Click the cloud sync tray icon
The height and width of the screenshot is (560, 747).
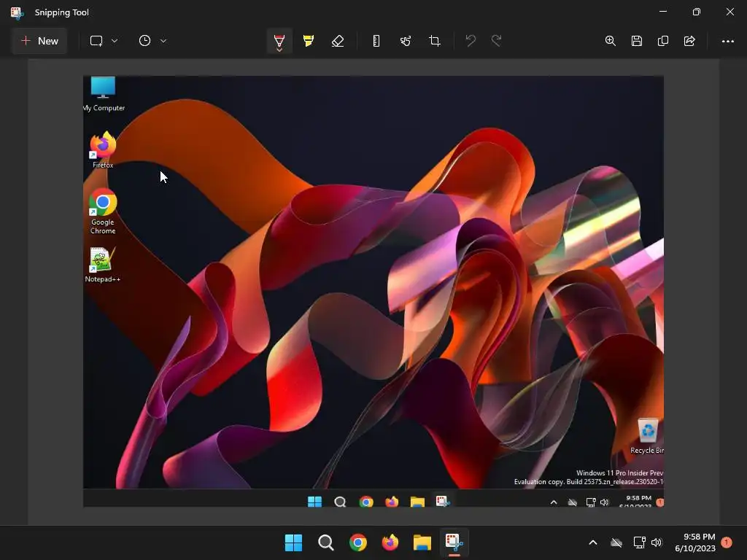tap(616, 542)
